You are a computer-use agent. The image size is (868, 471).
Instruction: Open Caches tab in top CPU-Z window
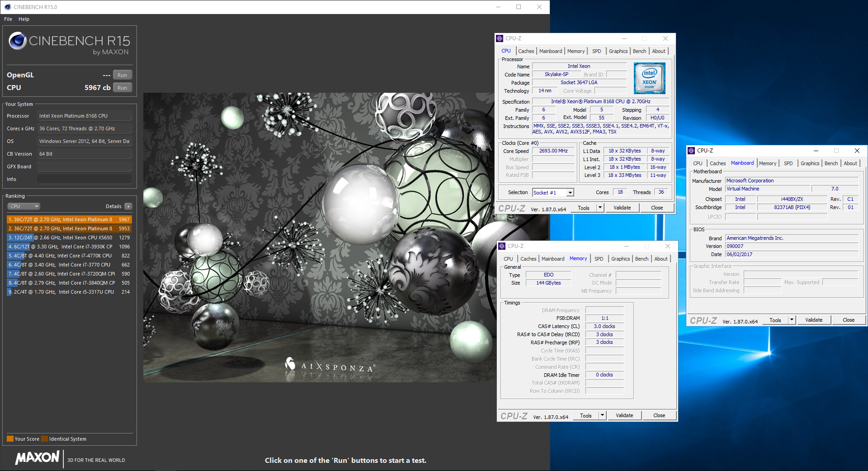point(526,51)
